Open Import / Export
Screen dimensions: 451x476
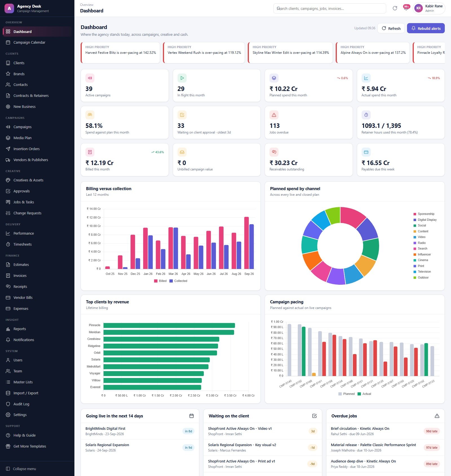coord(37,393)
